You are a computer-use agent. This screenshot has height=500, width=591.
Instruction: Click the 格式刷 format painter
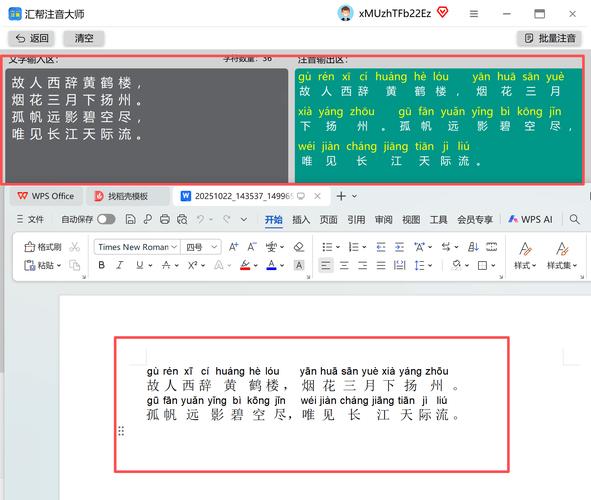pos(43,247)
